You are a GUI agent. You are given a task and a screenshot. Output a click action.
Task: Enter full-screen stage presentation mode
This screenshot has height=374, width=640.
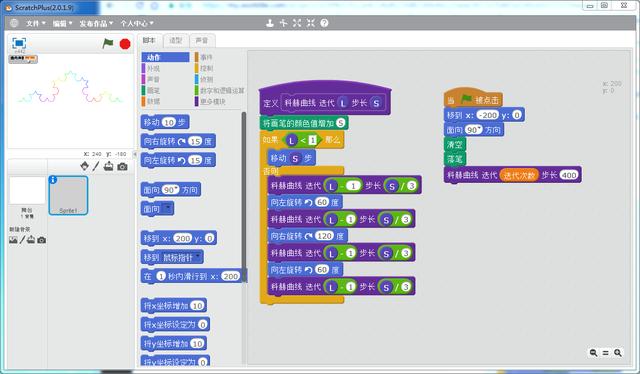point(19,43)
